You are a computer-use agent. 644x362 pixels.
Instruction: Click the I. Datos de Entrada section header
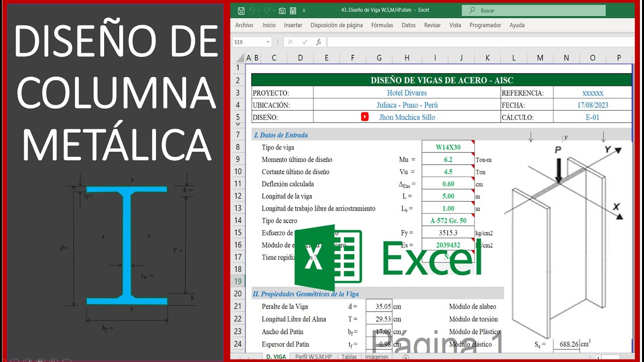(281, 135)
